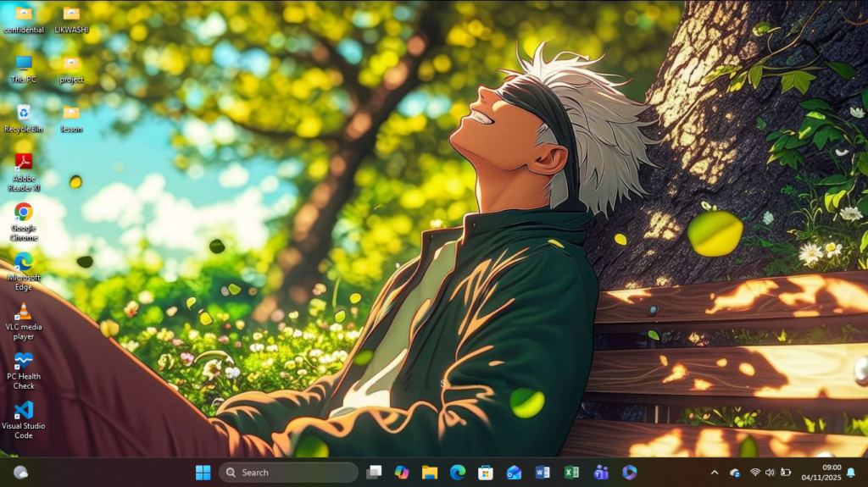The height and width of the screenshot is (487, 868).
Task: Open Task View from the taskbar
Action: [374, 472]
